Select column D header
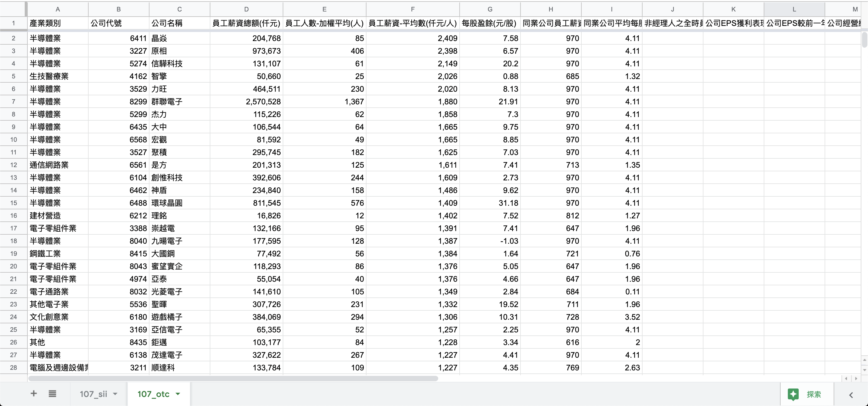868x406 pixels. [246, 9]
